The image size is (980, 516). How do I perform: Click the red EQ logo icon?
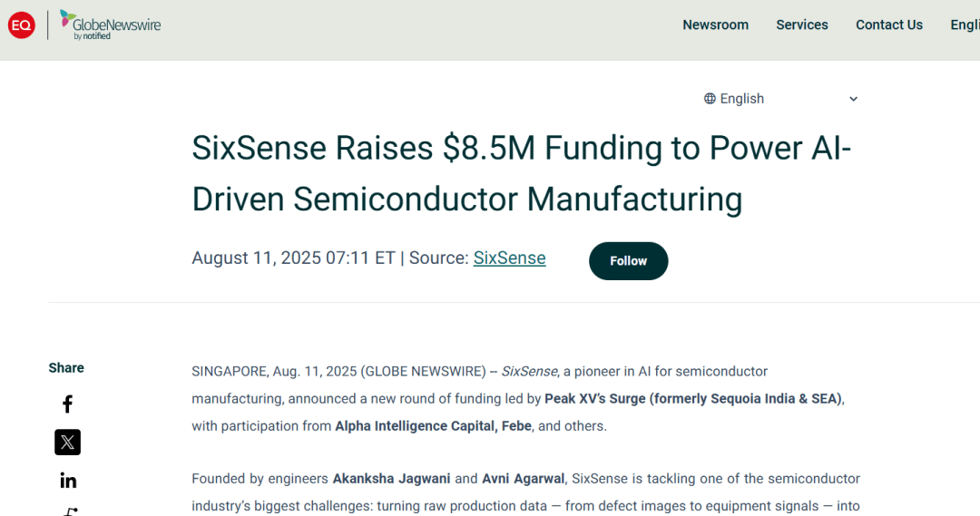tap(21, 25)
